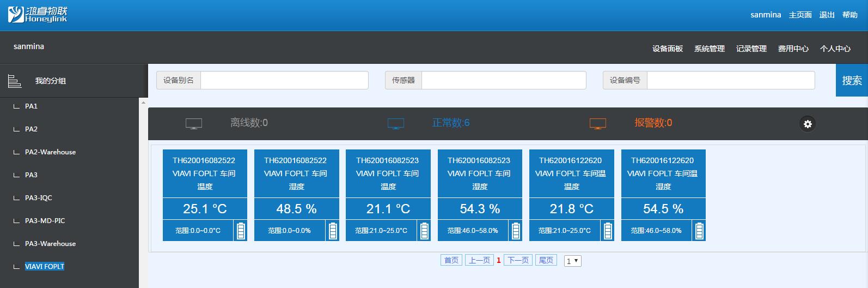Screen dimensions: 868x288
Task: Select PA1 group
Action: point(31,106)
